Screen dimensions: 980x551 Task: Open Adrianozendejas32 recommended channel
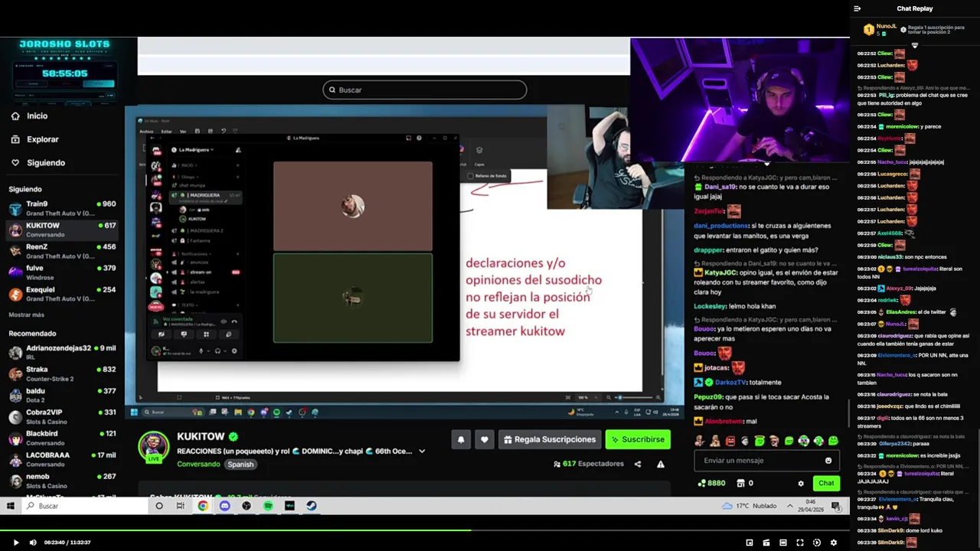[x=62, y=352]
